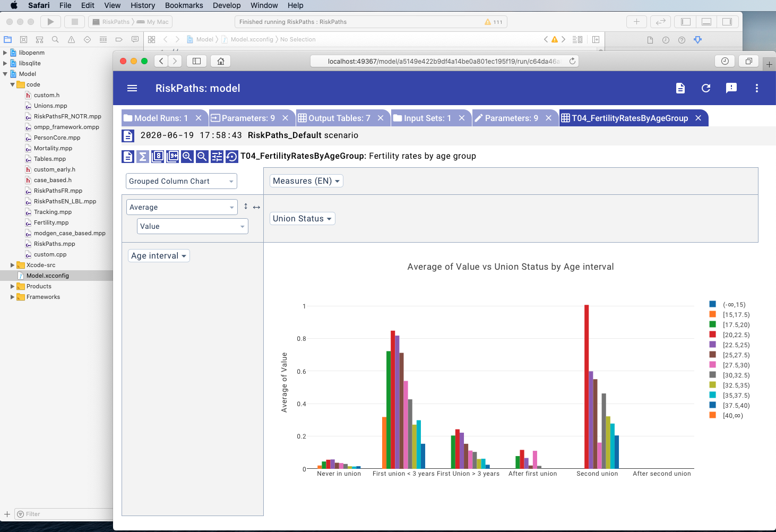776x532 pixels.
Task: Open Safari history clock button
Action: [725, 61]
